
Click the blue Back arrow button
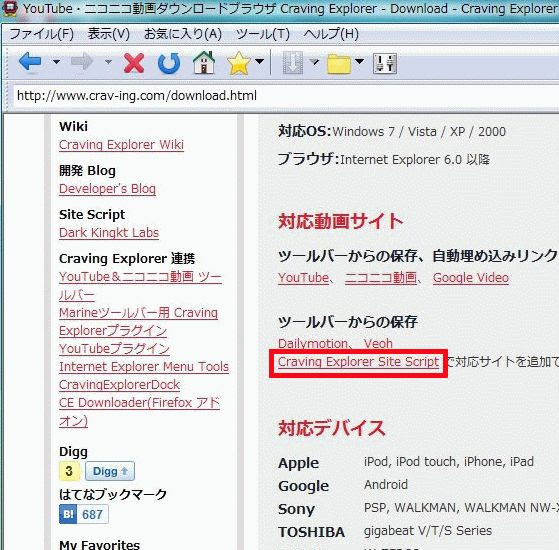pyautogui.click(x=30, y=62)
